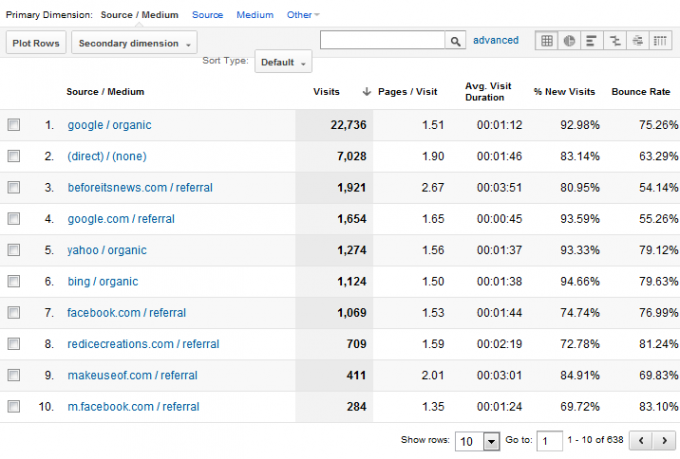Click the sort arrow next to Visits

366,92
